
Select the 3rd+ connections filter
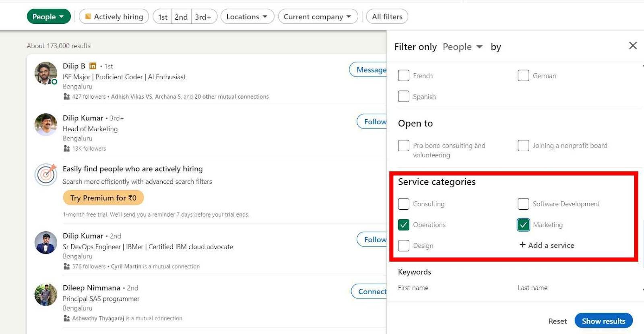(204, 17)
